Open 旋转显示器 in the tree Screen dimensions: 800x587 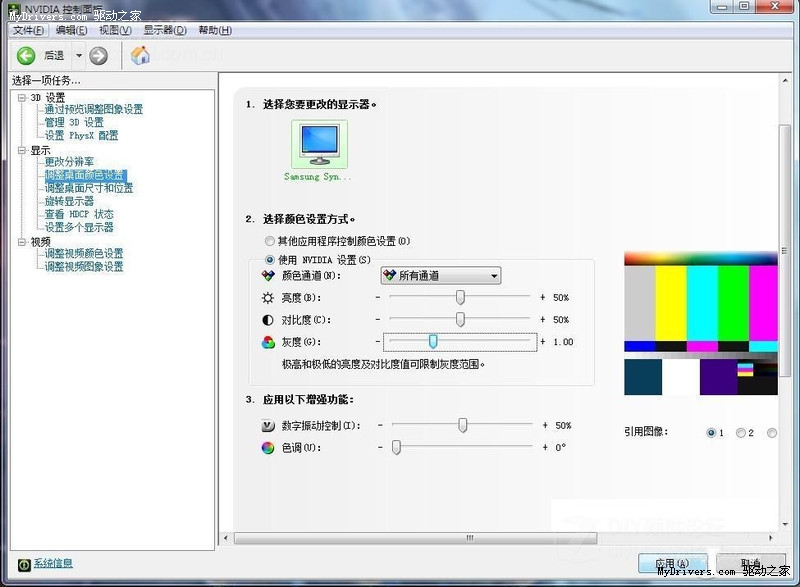(x=69, y=201)
